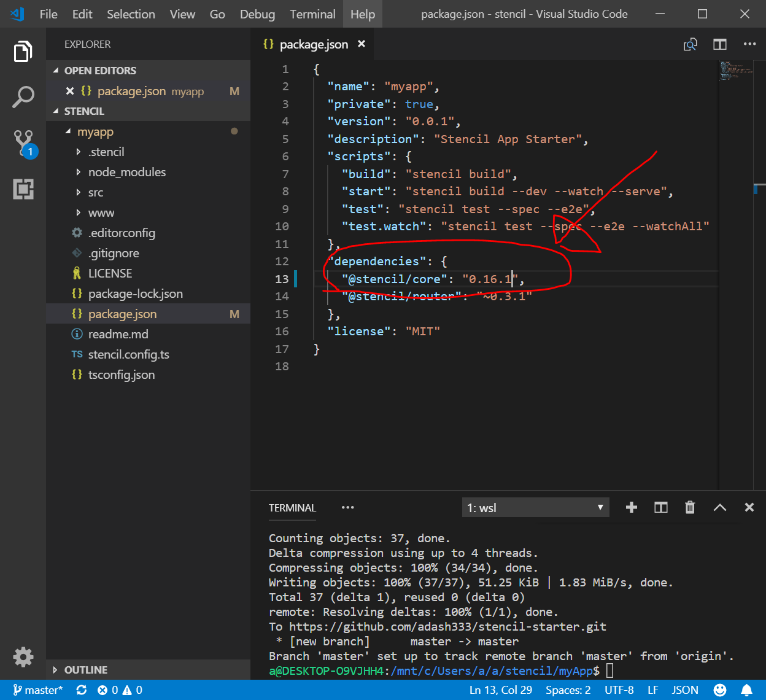The width and height of the screenshot is (766, 700).
Task: Create a new terminal with plus
Action: pyautogui.click(x=631, y=507)
